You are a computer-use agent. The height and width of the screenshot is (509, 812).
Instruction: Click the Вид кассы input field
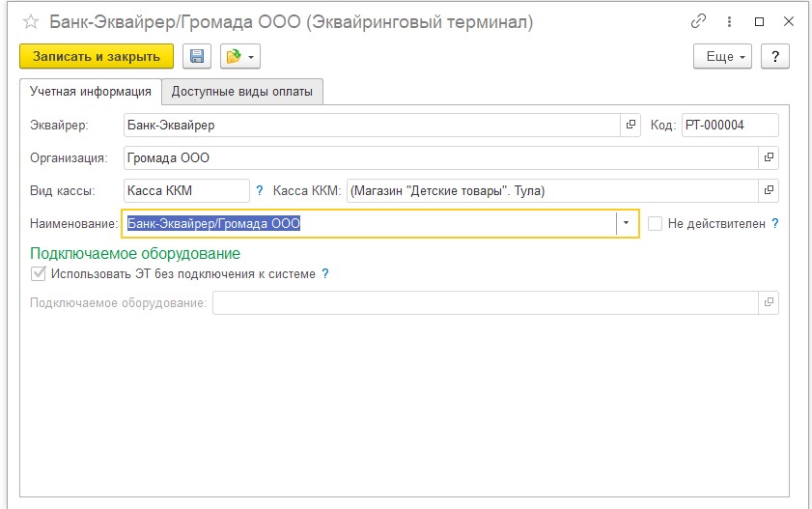click(185, 190)
